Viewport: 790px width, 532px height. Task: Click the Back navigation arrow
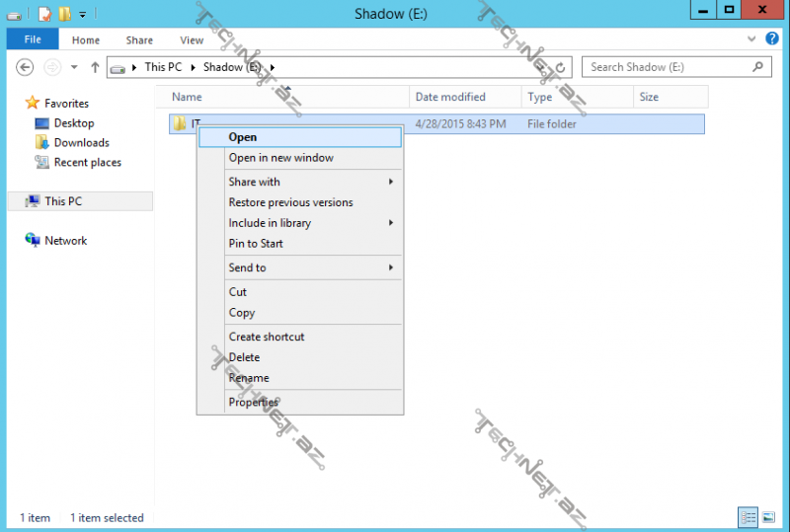(26, 67)
